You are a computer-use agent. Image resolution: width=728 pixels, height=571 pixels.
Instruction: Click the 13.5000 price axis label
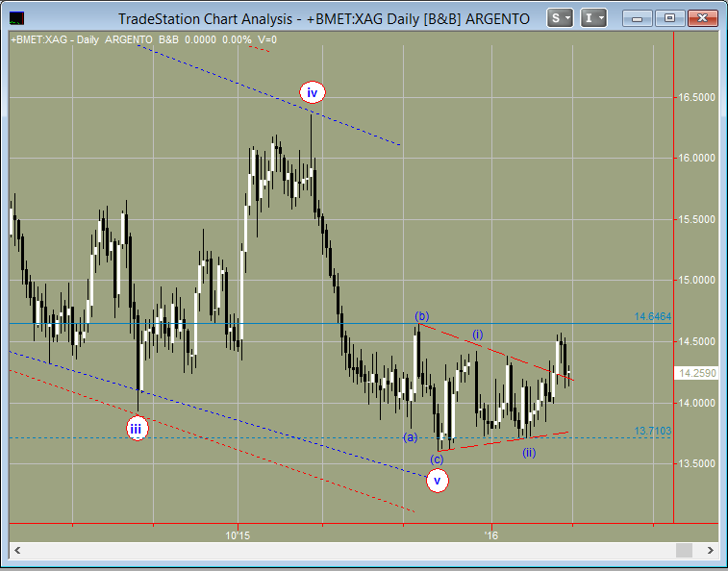(696, 463)
